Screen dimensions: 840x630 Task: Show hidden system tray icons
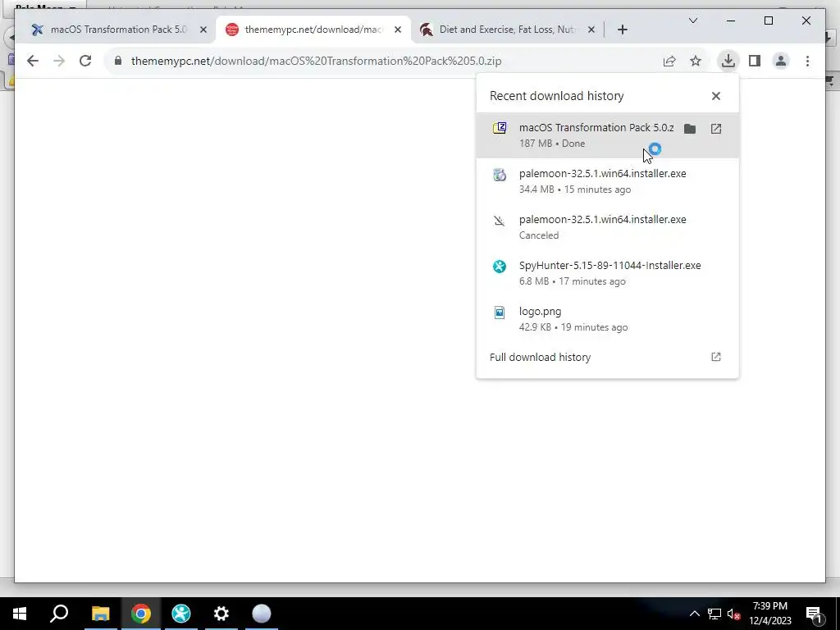(694, 614)
